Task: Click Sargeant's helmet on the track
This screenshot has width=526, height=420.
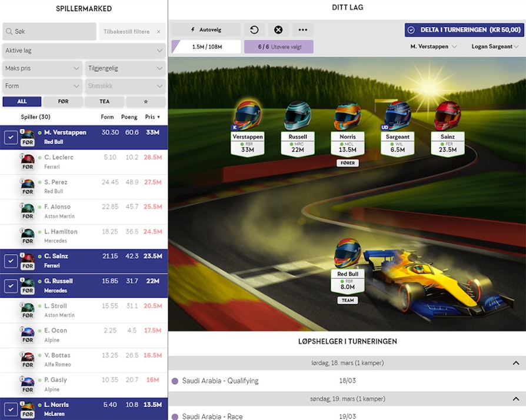Action: 398,115
